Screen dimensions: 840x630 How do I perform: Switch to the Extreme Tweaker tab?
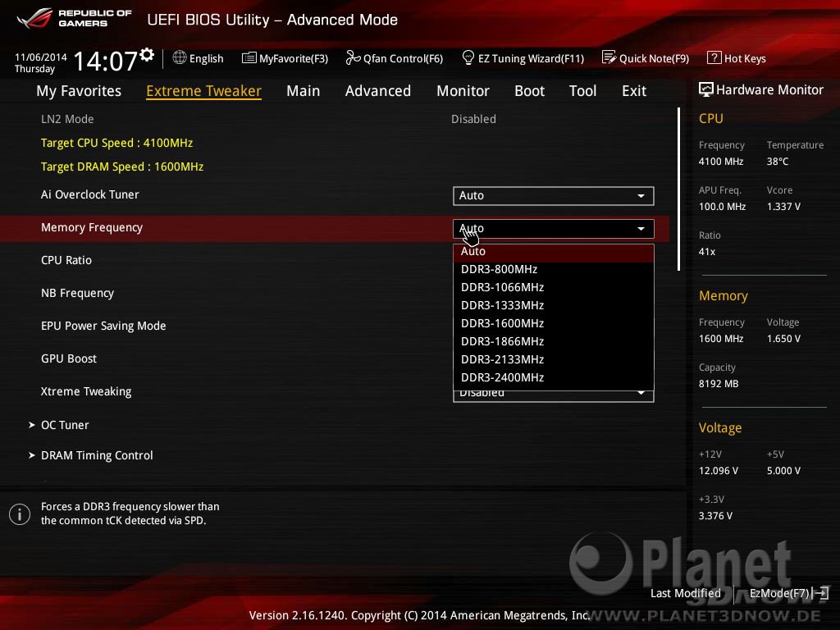click(203, 91)
